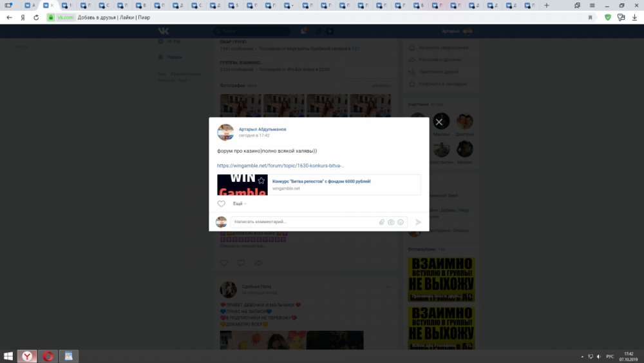Open the emoji picker smiley icon
644x363 pixels.
pos(401,222)
